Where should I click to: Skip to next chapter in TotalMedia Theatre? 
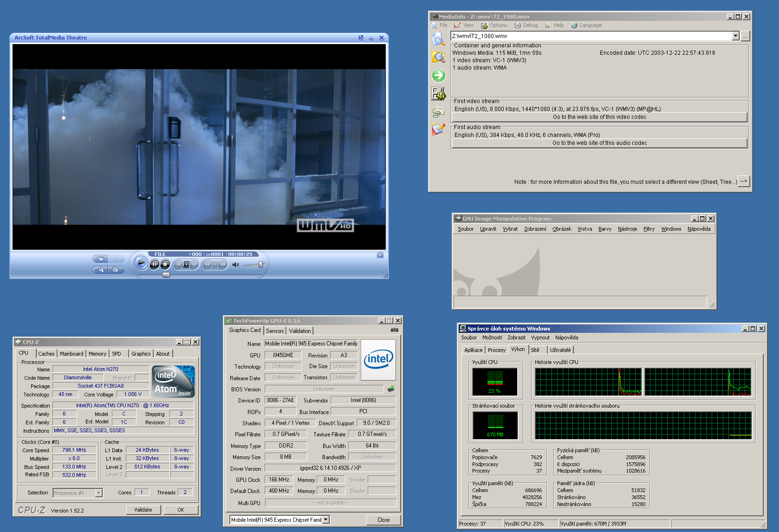tap(194, 264)
